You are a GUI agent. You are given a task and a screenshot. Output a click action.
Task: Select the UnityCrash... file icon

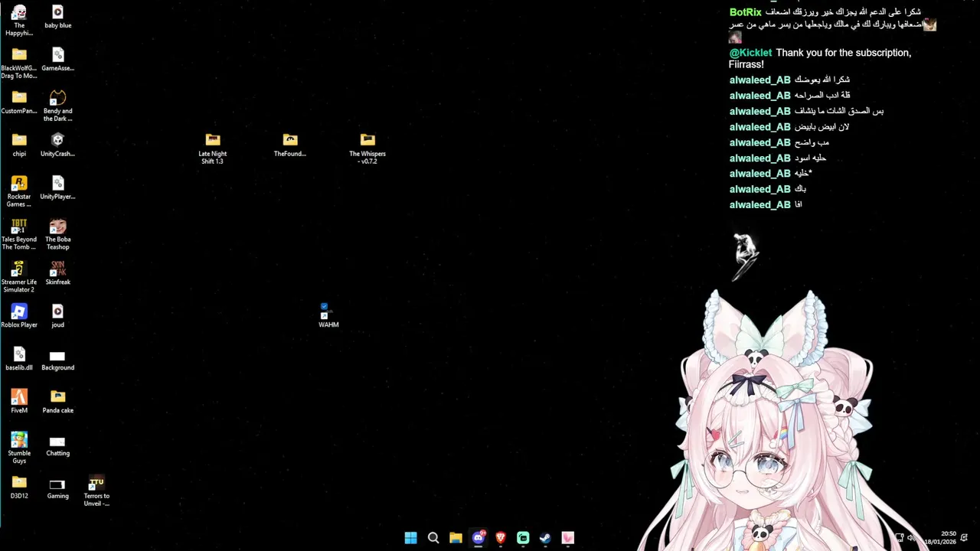point(57,145)
